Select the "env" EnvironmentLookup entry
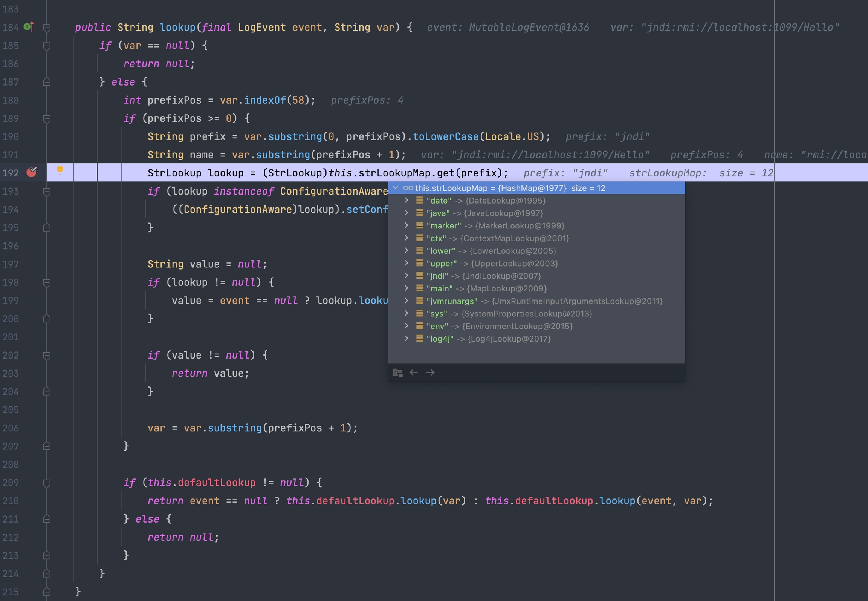 pyautogui.click(x=499, y=326)
